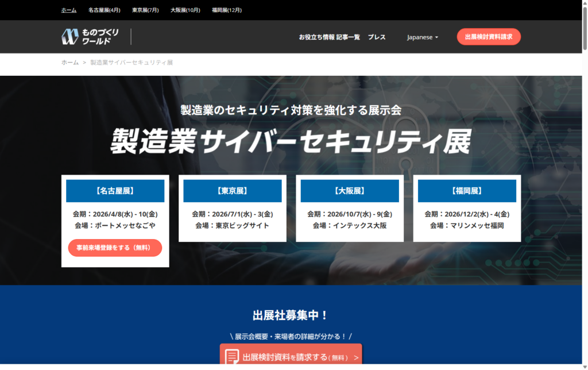Click 出展検討資料を請求する(無料) button
Screen dimensions: 588x370
click(291, 357)
